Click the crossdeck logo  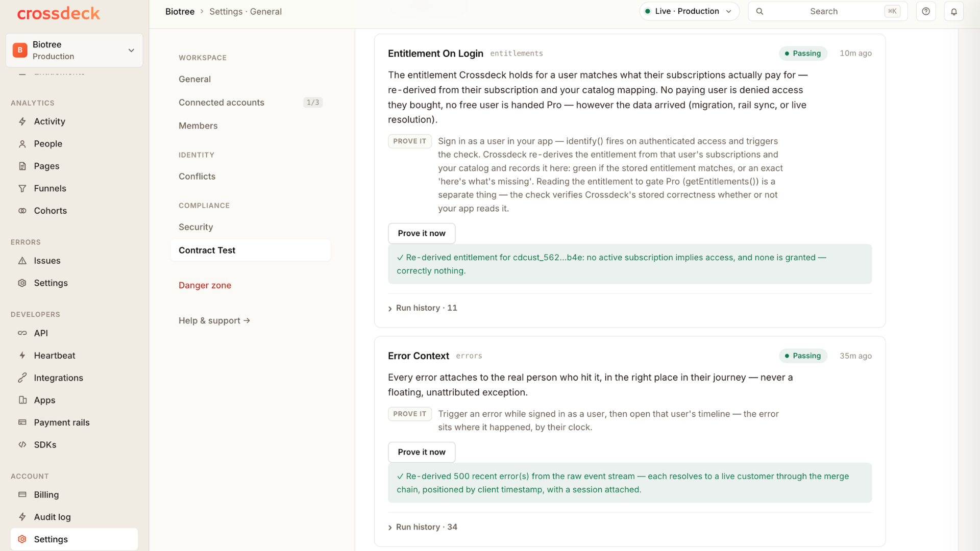(59, 13)
